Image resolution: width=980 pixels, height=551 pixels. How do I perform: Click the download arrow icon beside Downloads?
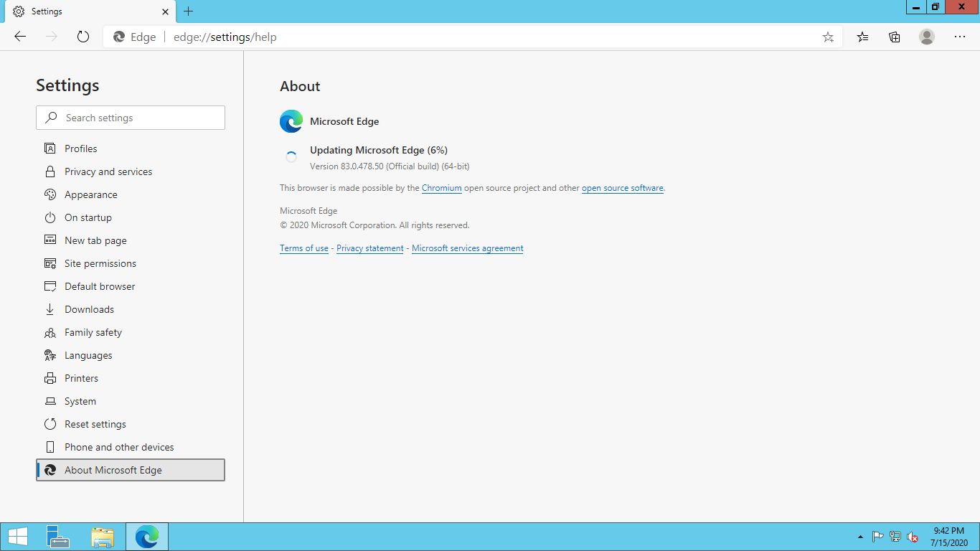pyautogui.click(x=50, y=309)
